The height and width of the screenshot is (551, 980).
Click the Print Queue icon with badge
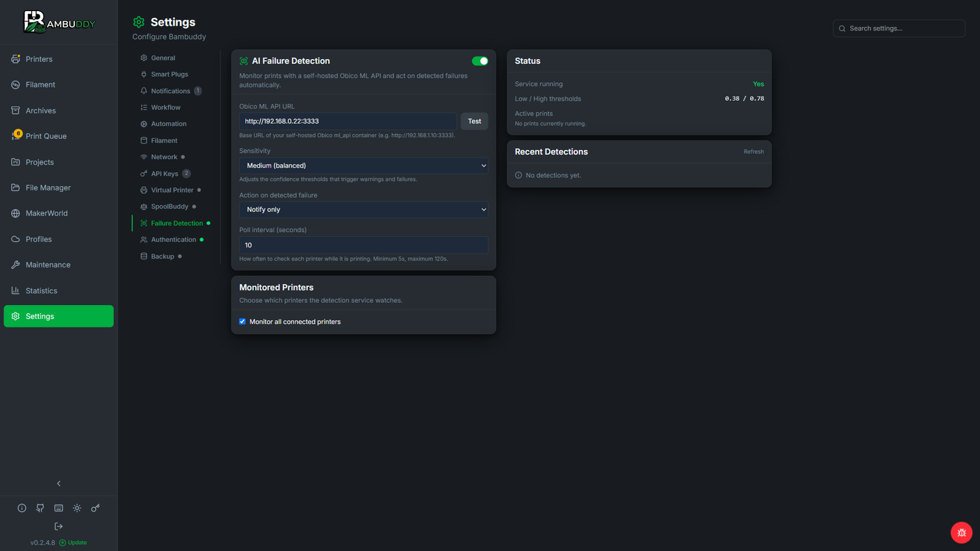coord(16,135)
